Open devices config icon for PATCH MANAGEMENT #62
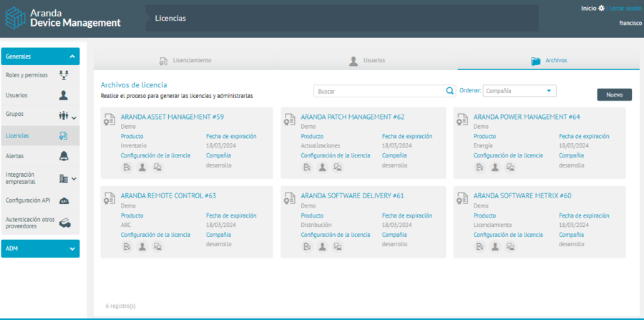 (x=338, y=168)
